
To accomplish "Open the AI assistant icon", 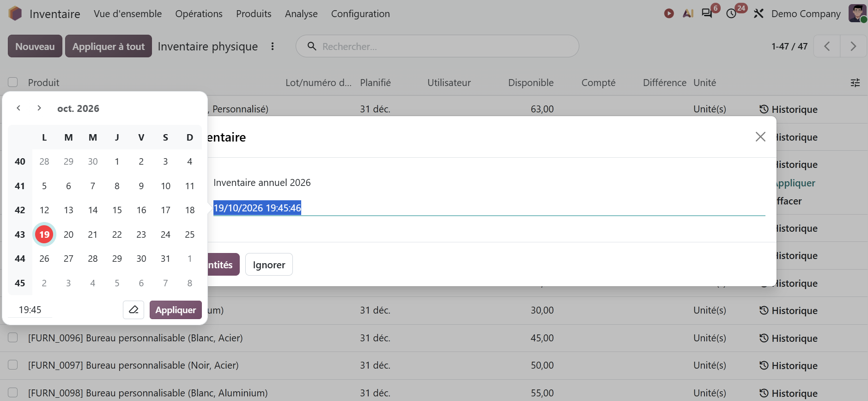I will click(x=688, y=13).
